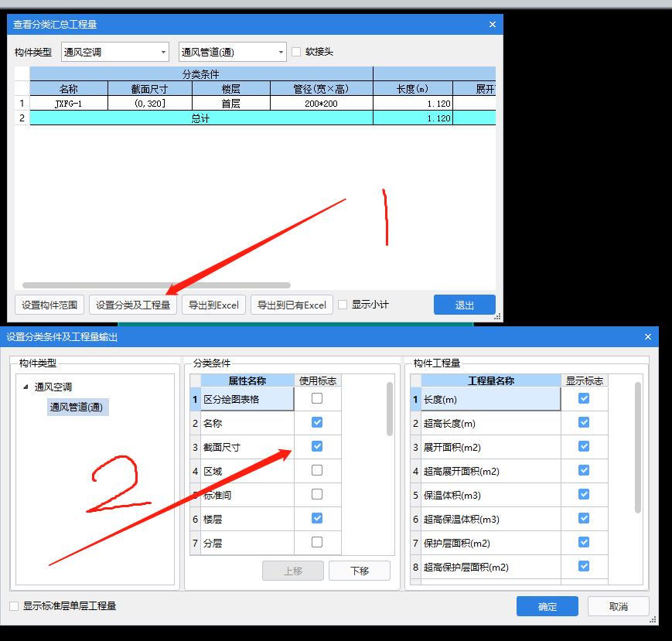
Task: Uncheck 保温体积(m3) display checkbox
Action: [x=584, y=494]
